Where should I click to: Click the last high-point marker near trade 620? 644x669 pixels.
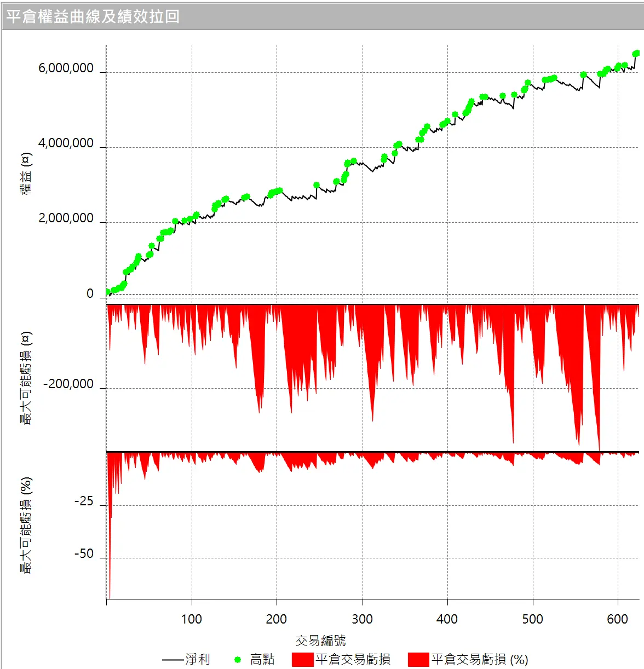[x=636, y=53]
